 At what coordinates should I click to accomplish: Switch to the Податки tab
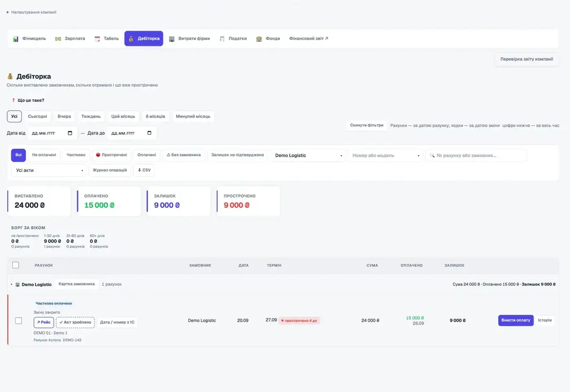(x=233, y=39)
